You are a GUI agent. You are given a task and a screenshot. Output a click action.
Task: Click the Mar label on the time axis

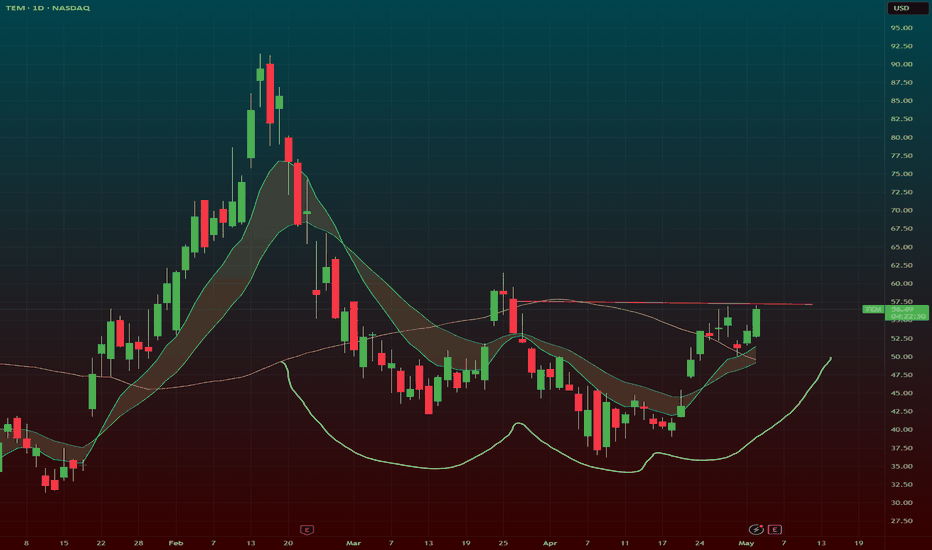pyautogui.click(x=354, y=543)
